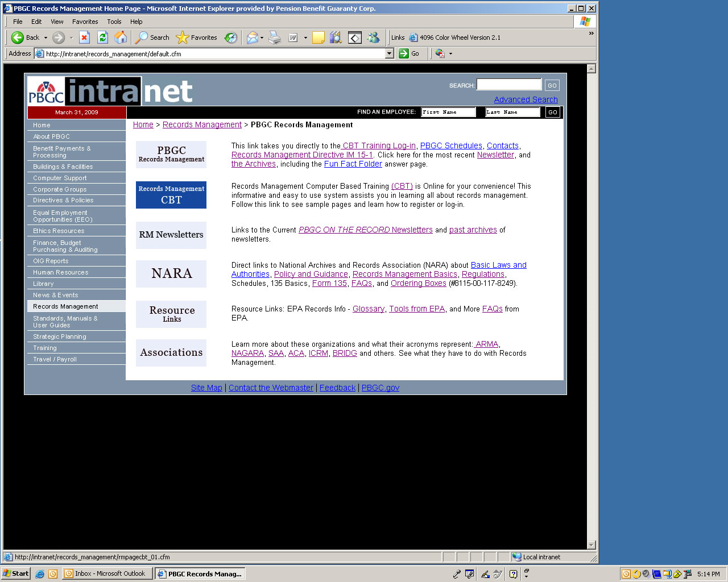The height and width of the screenshot is (582, 728).
Task: Open the Favorites menu
Action: (x=85, y=22)
